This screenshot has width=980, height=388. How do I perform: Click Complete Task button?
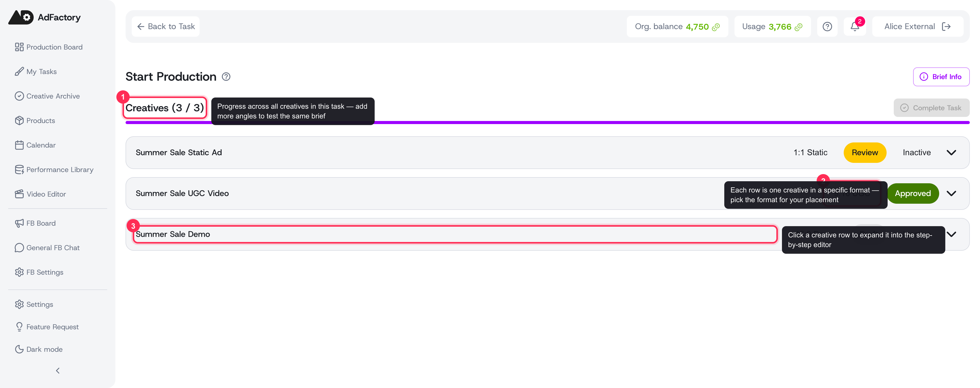[x=931, y=108]
